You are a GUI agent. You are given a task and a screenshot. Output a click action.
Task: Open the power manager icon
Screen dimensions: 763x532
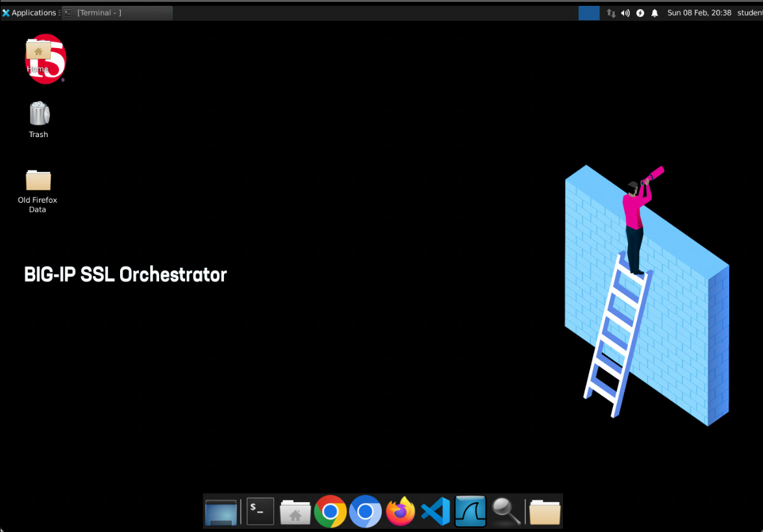pos(640,13)
